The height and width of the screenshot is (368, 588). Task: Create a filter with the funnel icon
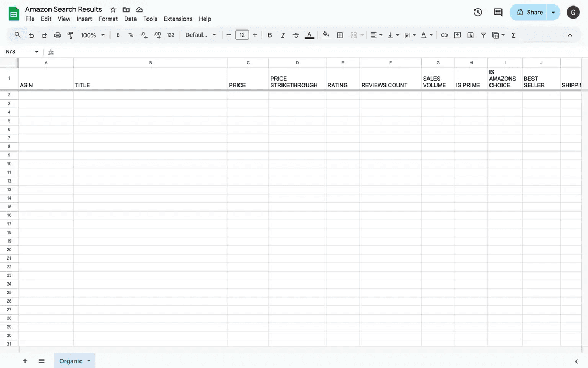[x=483, y=35]
